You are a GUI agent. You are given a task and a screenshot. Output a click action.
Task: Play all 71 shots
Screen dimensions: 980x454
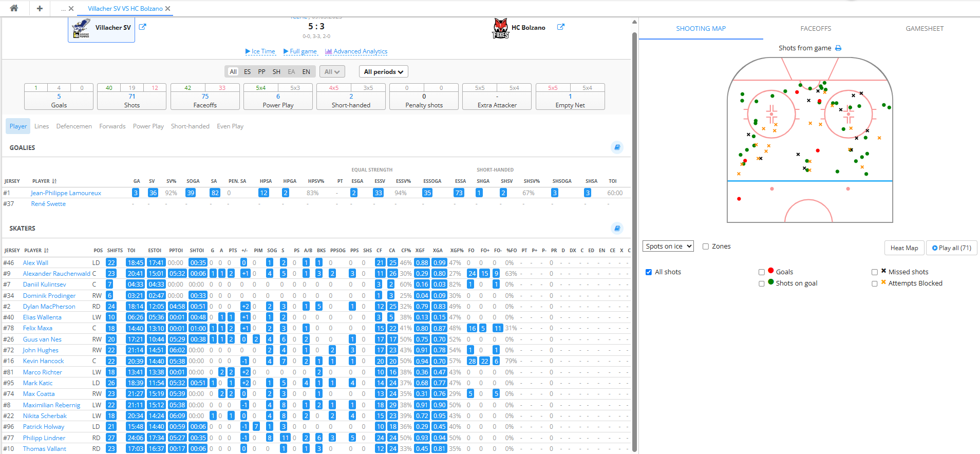pos(951,248)
